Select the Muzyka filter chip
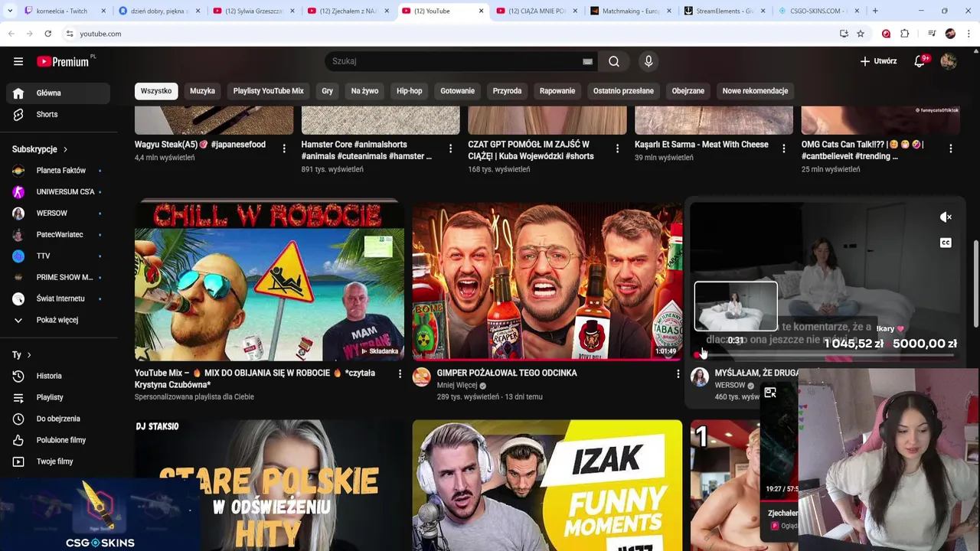Screen dimensions: 980x551 tap(202, 91)
